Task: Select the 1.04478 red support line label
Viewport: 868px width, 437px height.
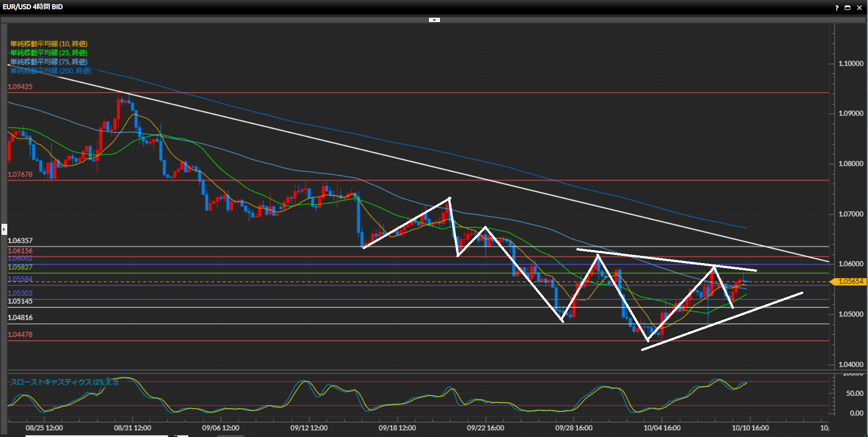Action: pyautogui.click(x=20, y=335)
